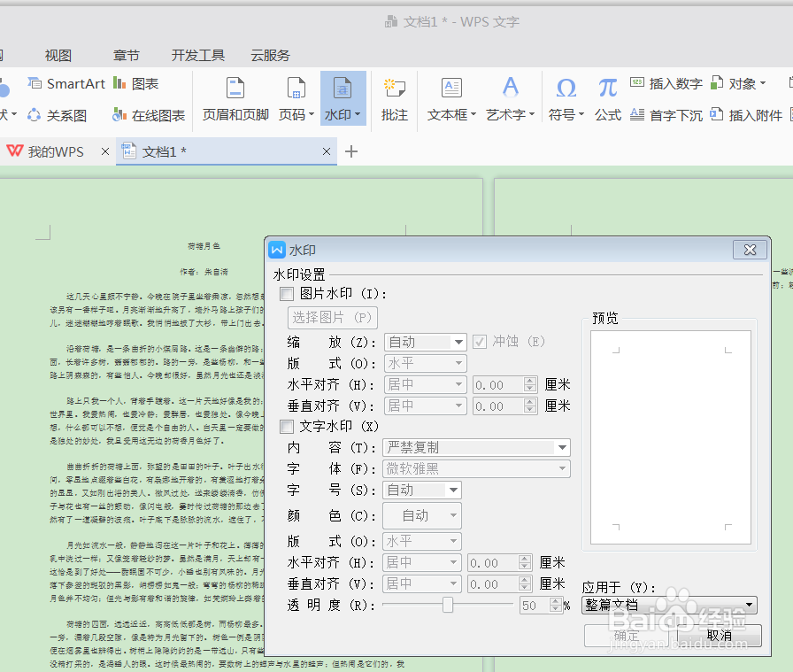Insert a SmartArt graphic
Screen dimensions: 793x672
pyautogui.click(x=65, y=82)
